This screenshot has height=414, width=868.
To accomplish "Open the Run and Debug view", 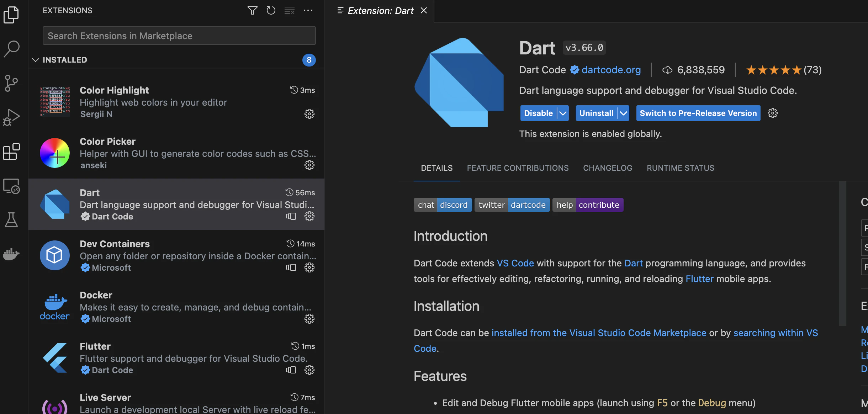I will click(x=11, y=117).
